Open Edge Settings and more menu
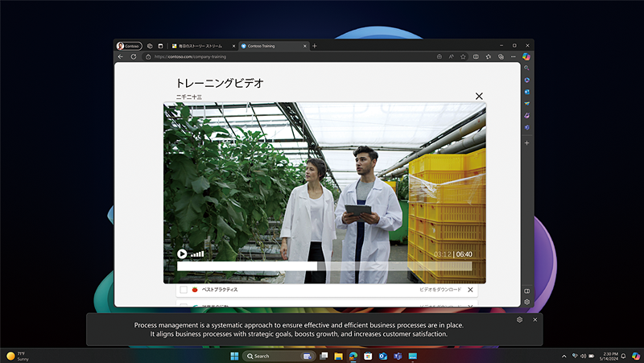The height and width of the screenshot is (363, 644). 514,56
